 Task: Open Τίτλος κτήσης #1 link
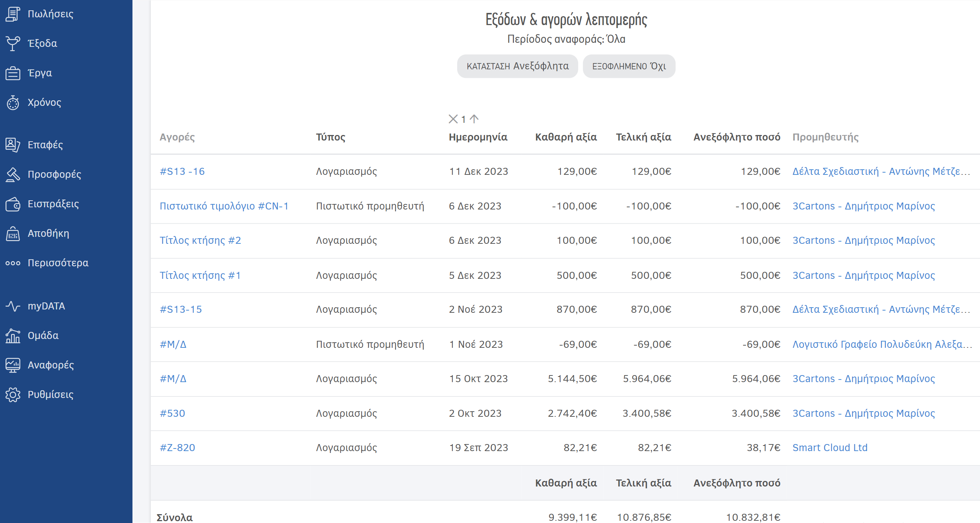200,276
